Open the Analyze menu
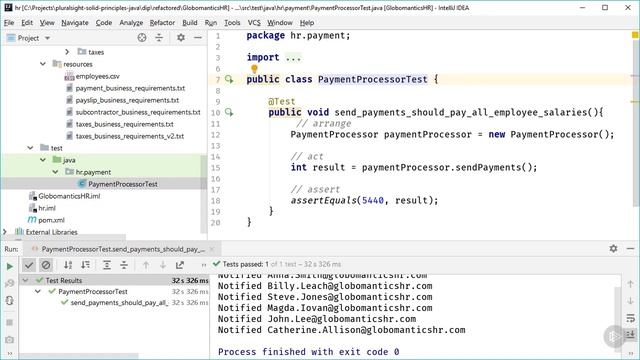 131,23
